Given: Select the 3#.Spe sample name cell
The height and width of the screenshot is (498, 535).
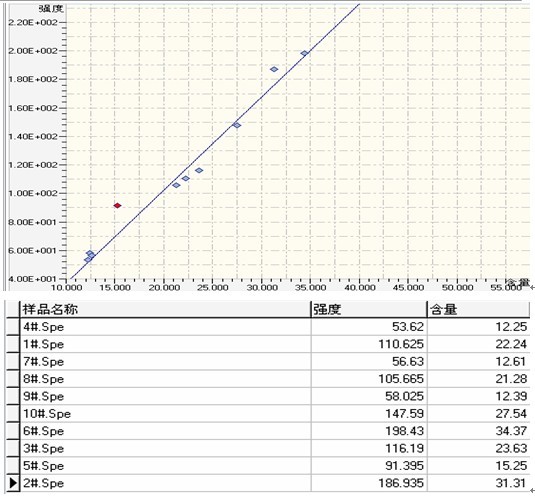Looking at the screenshot, I should click(x=165, y=449).
